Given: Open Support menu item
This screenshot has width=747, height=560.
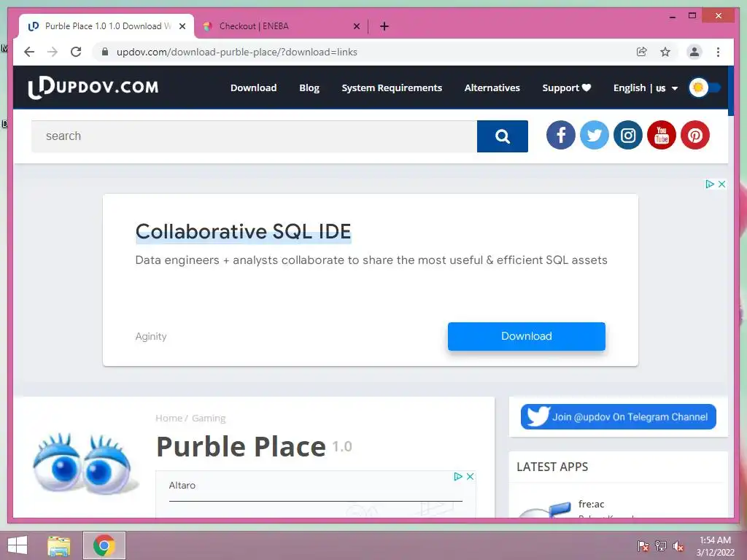Looking at the screenshot, I should pos(566,87).
